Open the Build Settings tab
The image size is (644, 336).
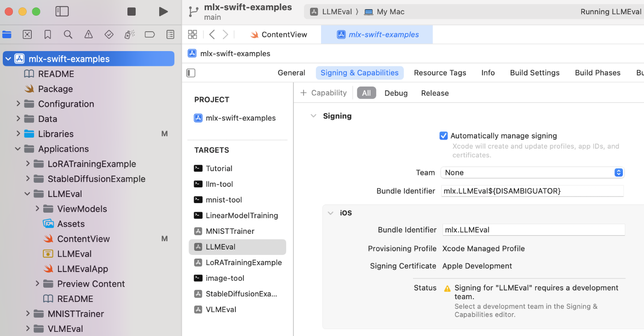click(535, 73)
